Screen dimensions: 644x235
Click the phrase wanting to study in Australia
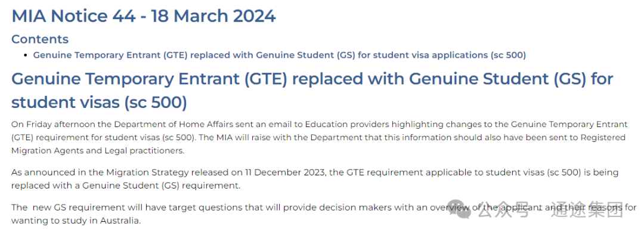(76, 221)
